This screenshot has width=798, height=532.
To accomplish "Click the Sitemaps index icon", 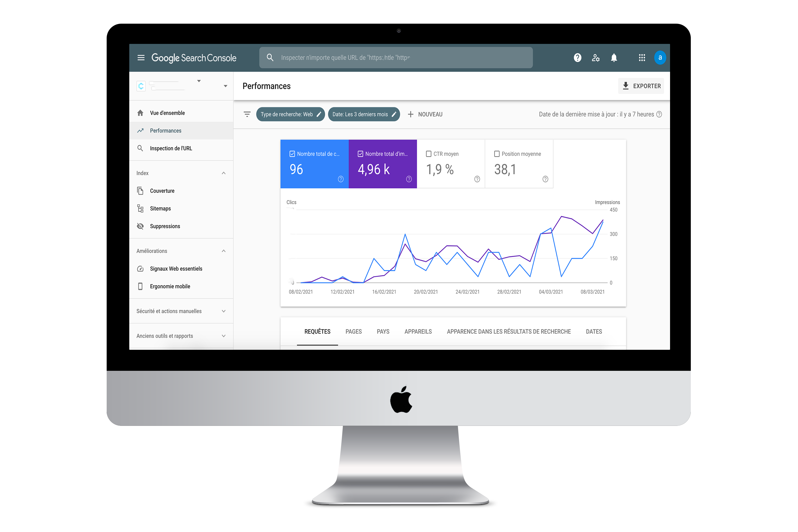I will click(140, 208).
